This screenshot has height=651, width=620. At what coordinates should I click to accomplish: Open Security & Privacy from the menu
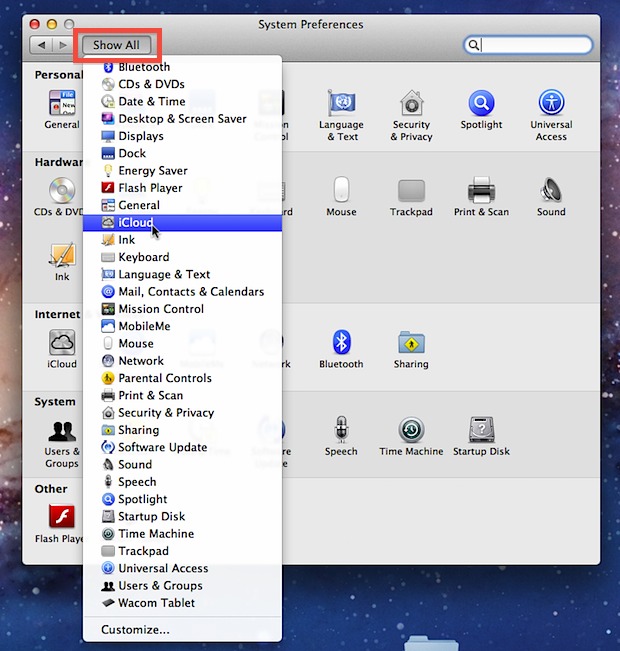click(x=183, y=413)
